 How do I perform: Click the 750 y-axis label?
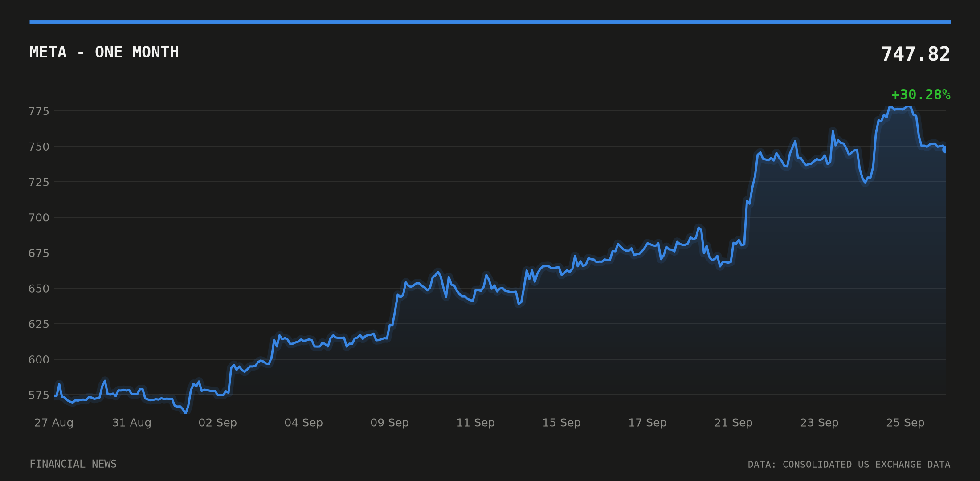click(x=39, y=147)
